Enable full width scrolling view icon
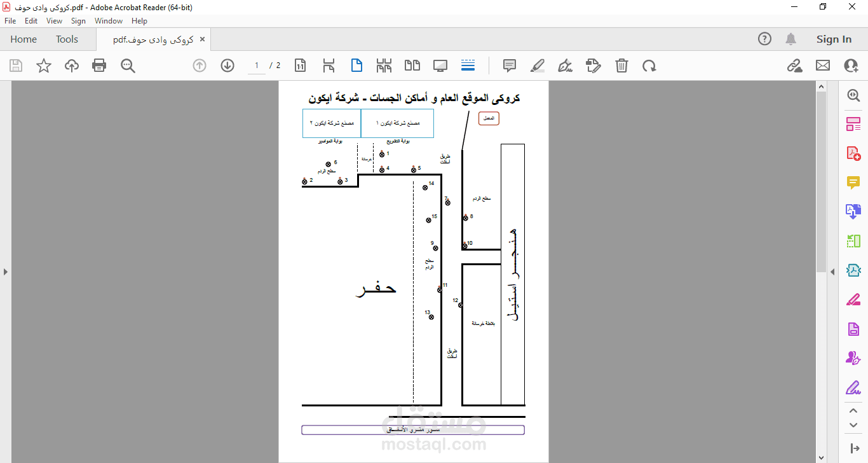 384,66
